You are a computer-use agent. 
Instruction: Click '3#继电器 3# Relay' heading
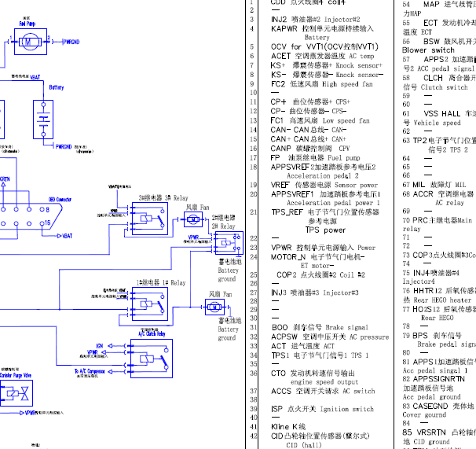coord(163,197)
